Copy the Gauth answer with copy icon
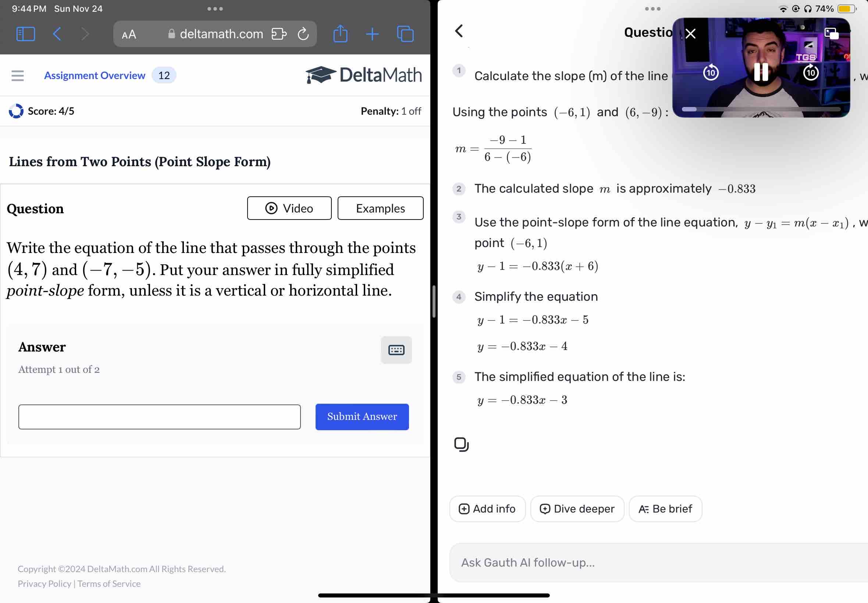Image resolution: width=868 pixels, height=603 pixels. point(461,444)
